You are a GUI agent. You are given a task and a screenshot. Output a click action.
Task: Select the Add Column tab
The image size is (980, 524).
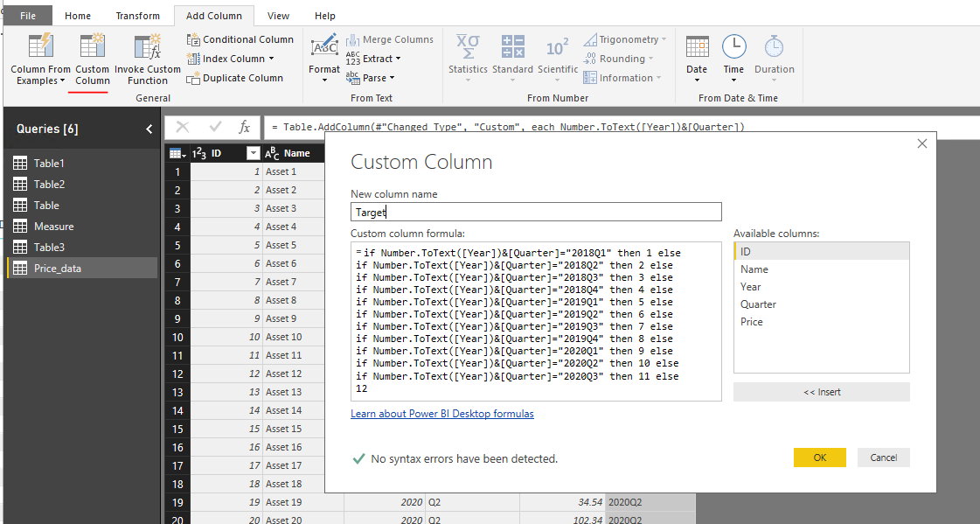214,16
